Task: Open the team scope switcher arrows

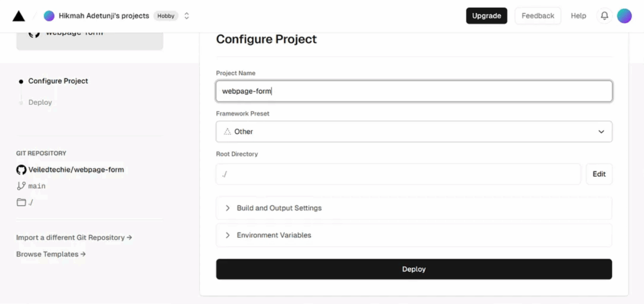Action: pyautogui.click(x=187, y=16)
